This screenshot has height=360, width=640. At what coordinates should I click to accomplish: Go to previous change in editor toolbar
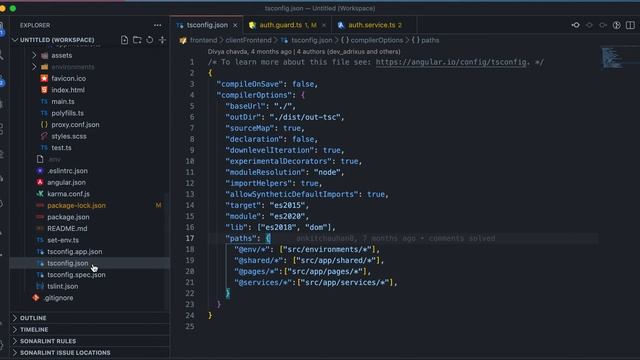click(x=589, y=25)
